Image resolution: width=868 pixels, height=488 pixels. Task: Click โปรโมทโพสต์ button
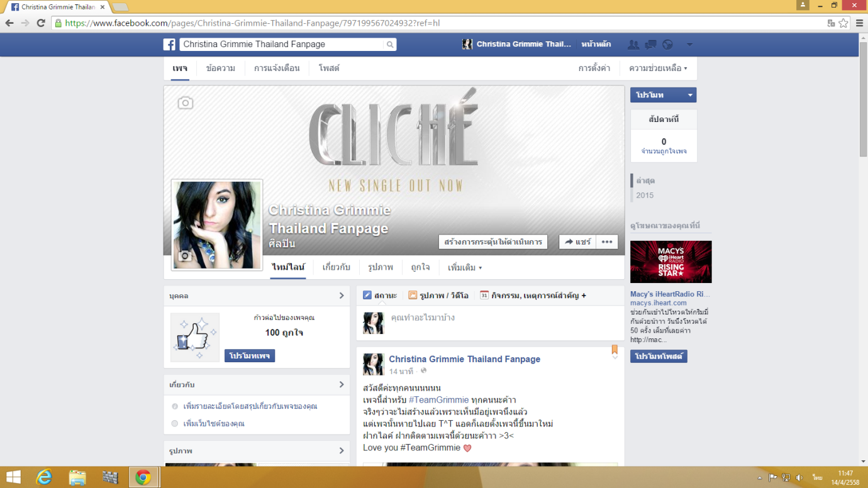659,356
